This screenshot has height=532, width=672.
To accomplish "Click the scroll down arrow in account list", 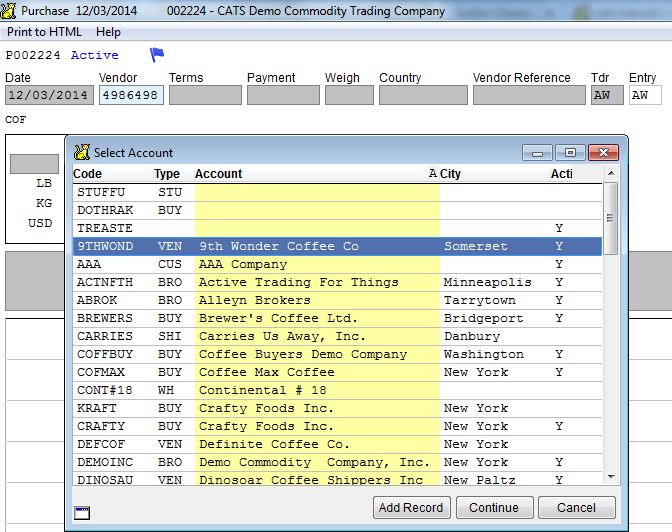I will [x=611, y=477].
